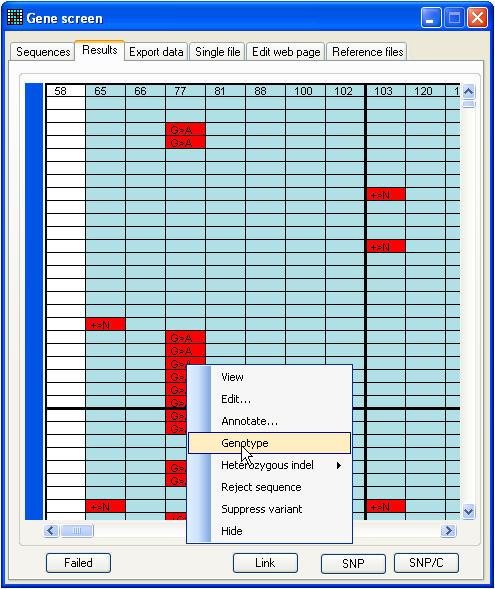Click the horizontal scrollbar right arrow
Viewport: 495px width, 589px height.
[448, 530]
